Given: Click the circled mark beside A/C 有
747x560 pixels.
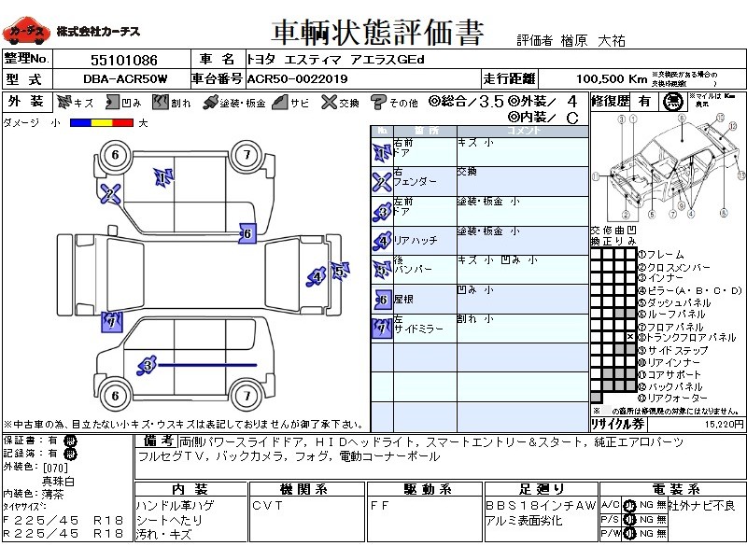Looking at the screenshot, I should click(630, 505).
